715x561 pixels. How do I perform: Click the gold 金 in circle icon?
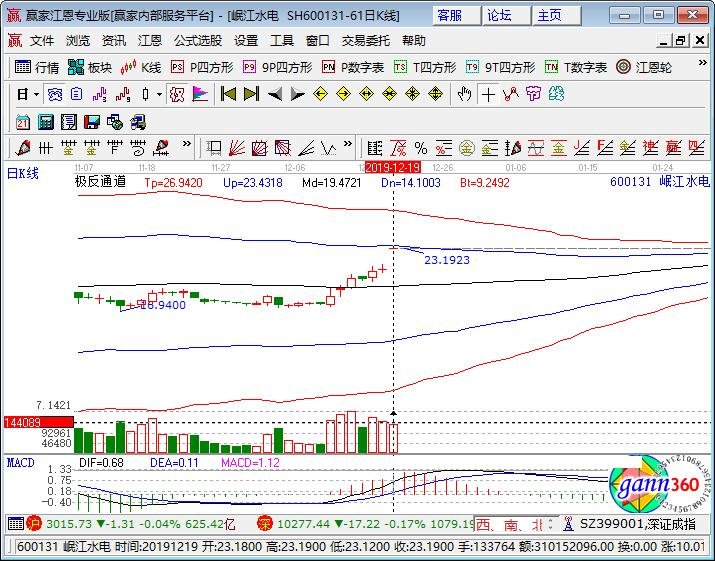pos(466,148)
